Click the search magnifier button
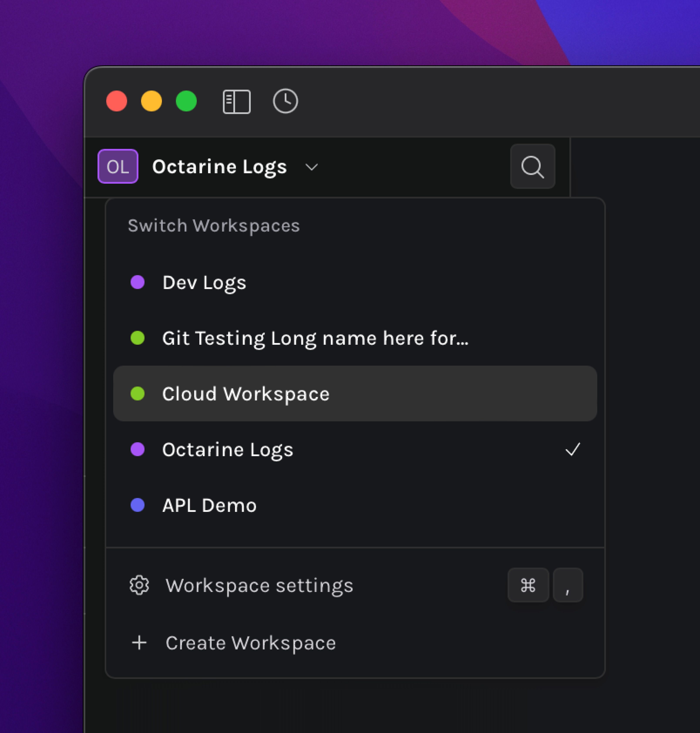 (532, 166)
